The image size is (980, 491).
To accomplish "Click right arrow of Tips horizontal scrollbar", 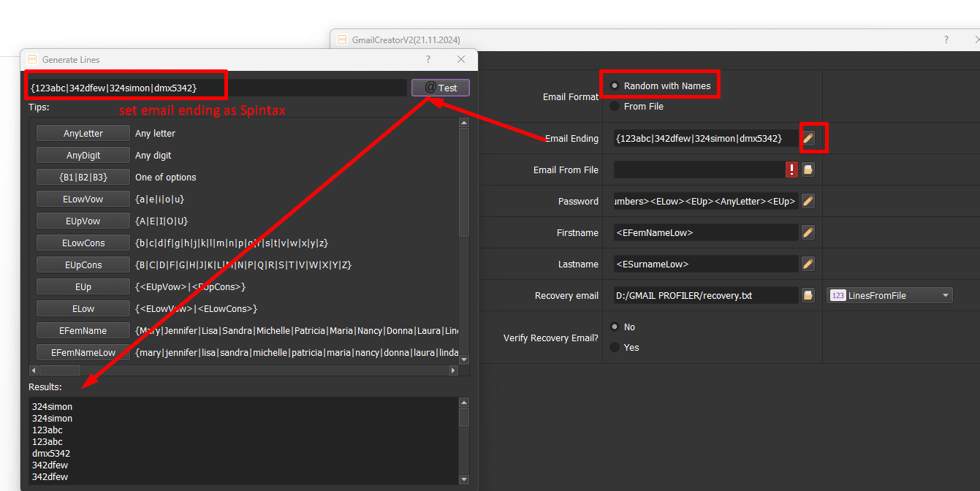I will pos(453,370).
